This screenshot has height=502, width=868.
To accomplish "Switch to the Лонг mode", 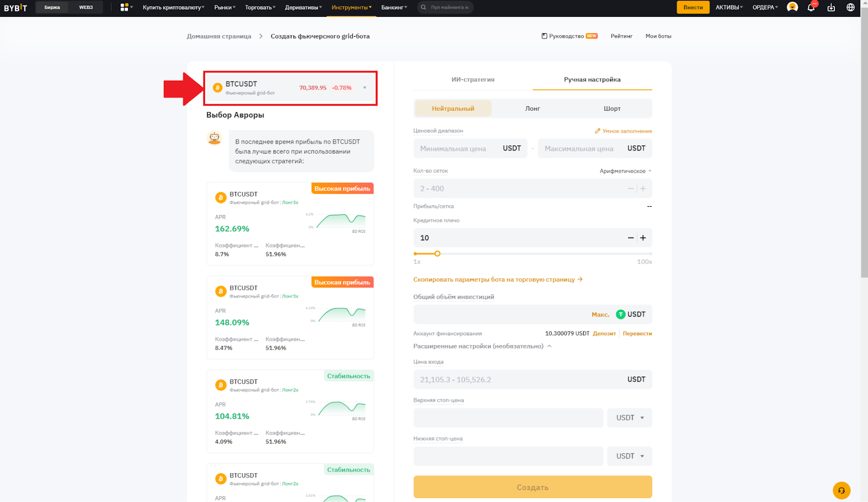I will click(533, 108).
